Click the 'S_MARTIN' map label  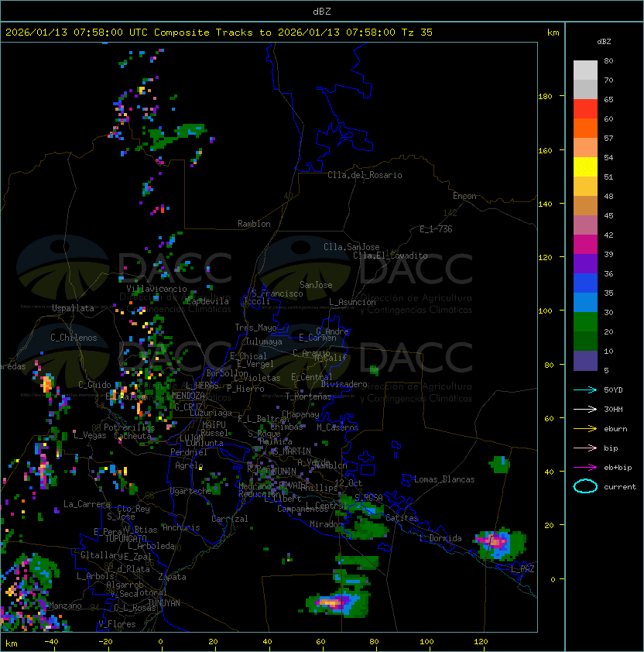292,451
